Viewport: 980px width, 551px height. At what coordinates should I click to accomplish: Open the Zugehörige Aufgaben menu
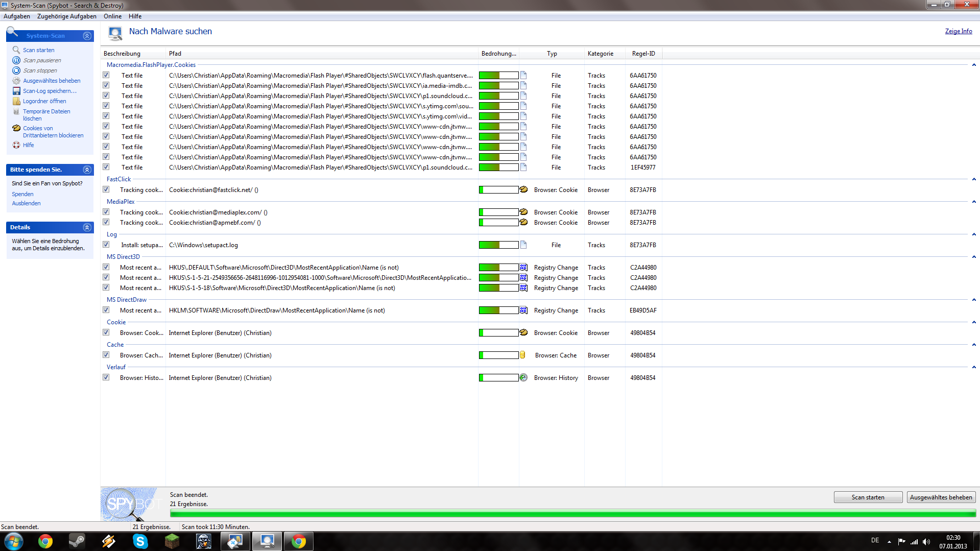tap(66, 16)
